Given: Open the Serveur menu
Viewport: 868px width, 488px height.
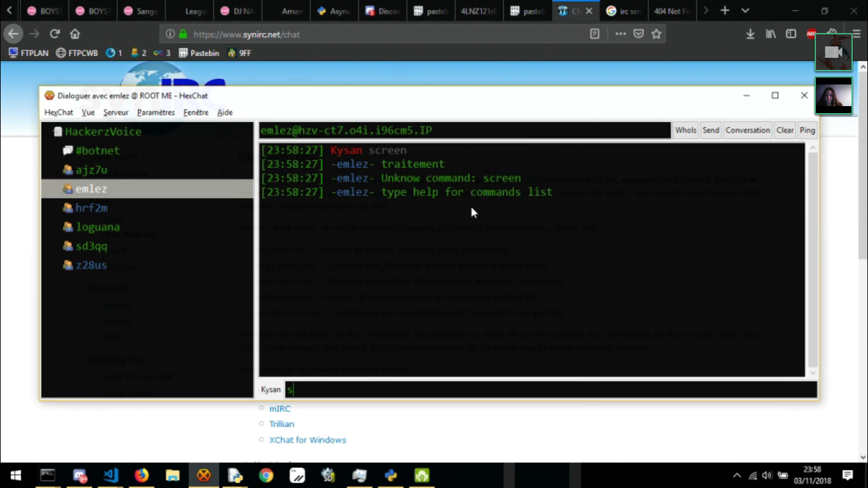Looking at the screenshot, I should 116,112.
